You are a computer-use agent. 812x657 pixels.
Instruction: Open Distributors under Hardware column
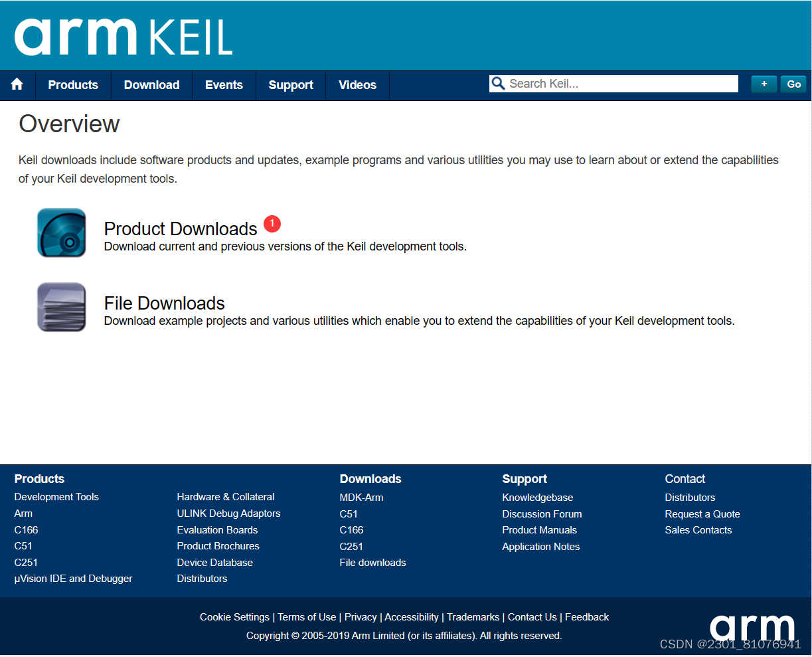tap(203, 579)
